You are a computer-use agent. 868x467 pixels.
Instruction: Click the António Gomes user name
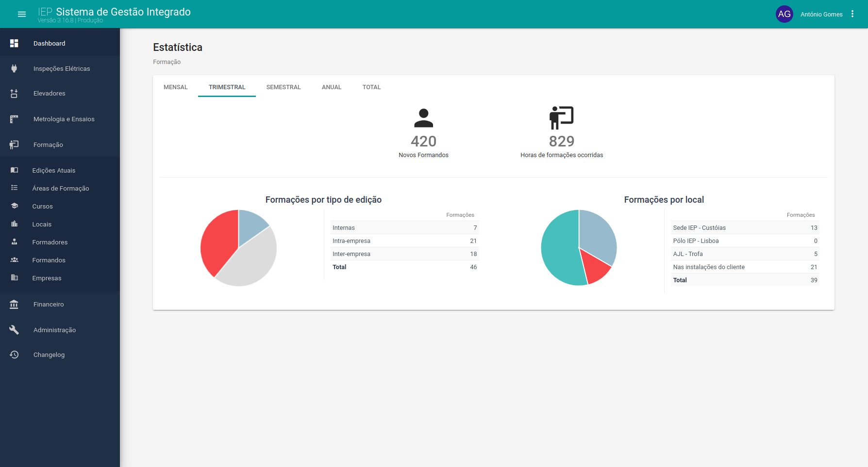tap(821, 15)
